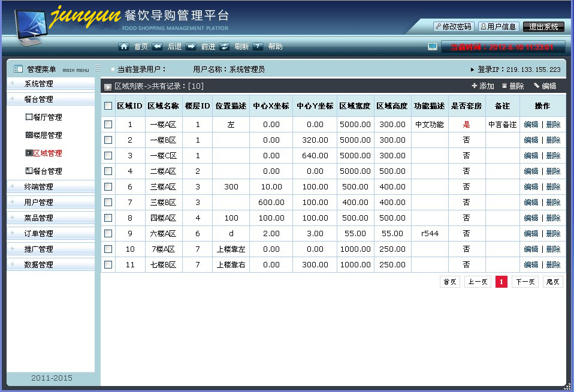Collapse the top-level 餐台管理 menu section

(50, 99)
